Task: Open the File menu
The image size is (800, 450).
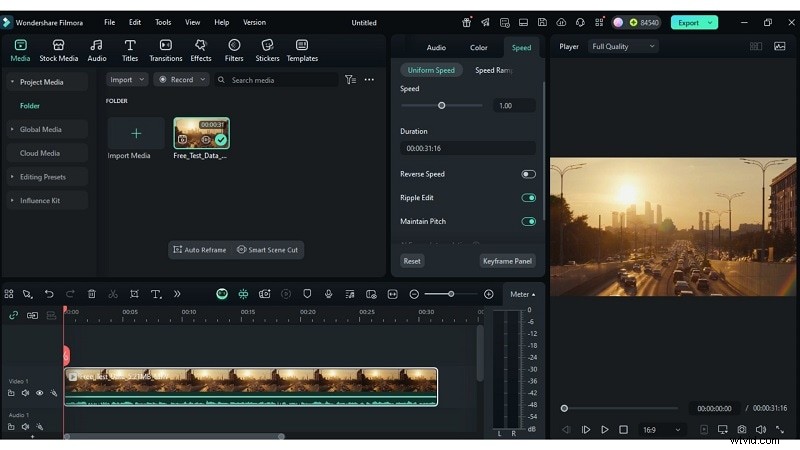Action: click(109, 22)
